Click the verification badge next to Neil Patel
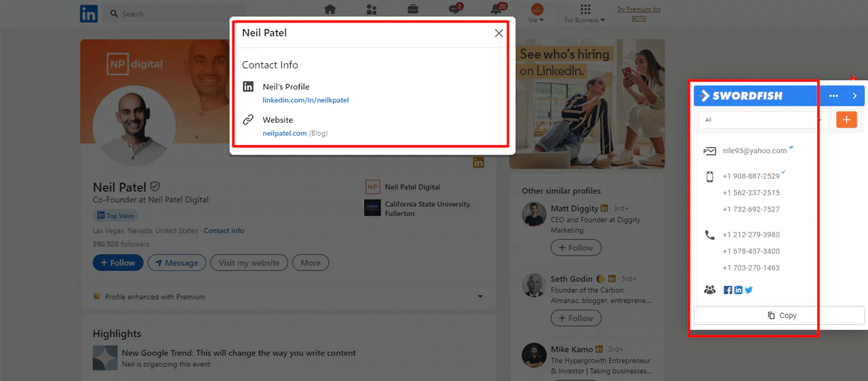This screenshot has height=381, width=868. click(155, 186)
